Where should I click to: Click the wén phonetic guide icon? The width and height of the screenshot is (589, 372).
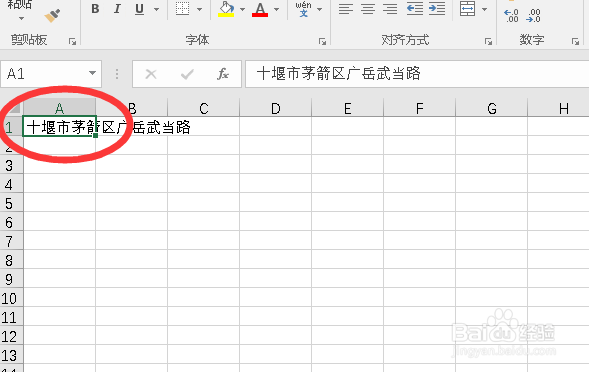coord(304,9)
